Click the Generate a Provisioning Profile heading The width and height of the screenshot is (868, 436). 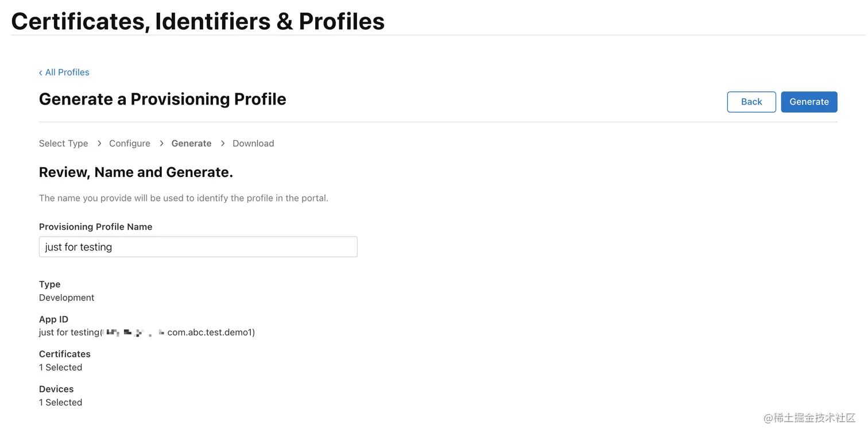[x=162, y=99]
